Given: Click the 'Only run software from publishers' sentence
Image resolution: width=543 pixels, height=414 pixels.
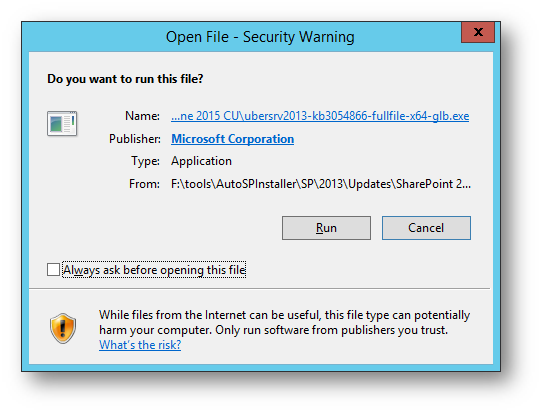Looking at the screenshot, I should point(331,330).
